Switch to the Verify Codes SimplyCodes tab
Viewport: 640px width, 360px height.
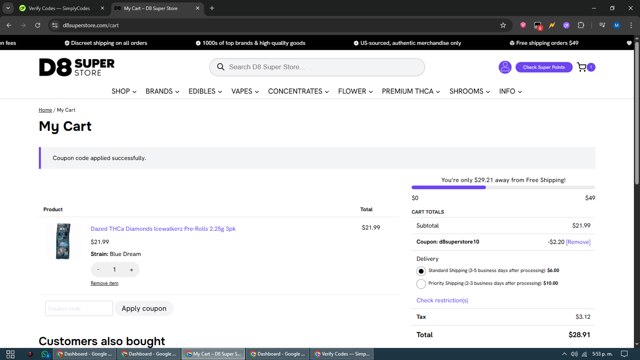click(62, 8)
